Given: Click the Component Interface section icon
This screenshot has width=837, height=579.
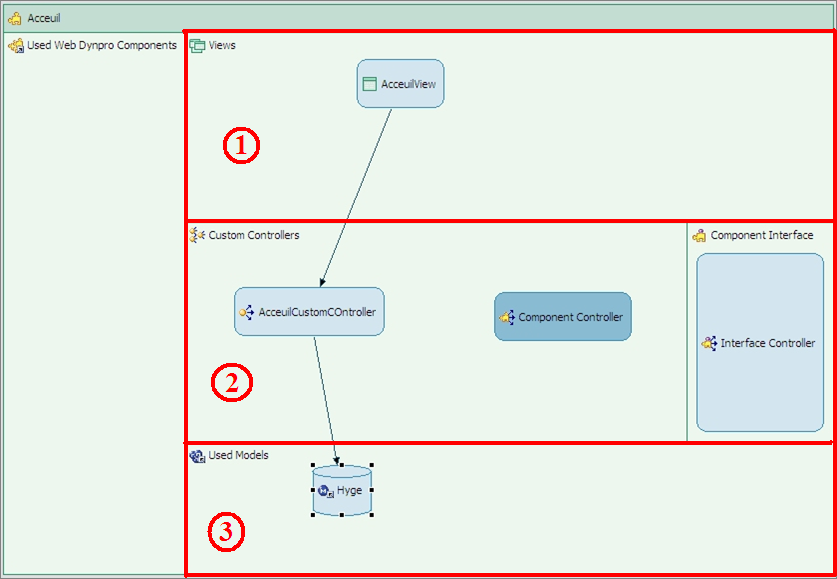Looking at the screenshot, I should (699, 235).
